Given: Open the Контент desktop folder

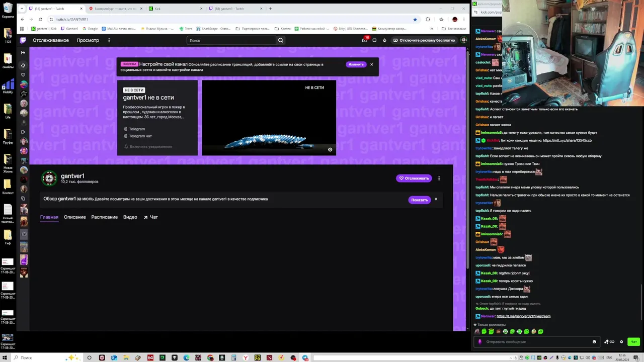Looking at the screenshot, I should coord(8,186).
